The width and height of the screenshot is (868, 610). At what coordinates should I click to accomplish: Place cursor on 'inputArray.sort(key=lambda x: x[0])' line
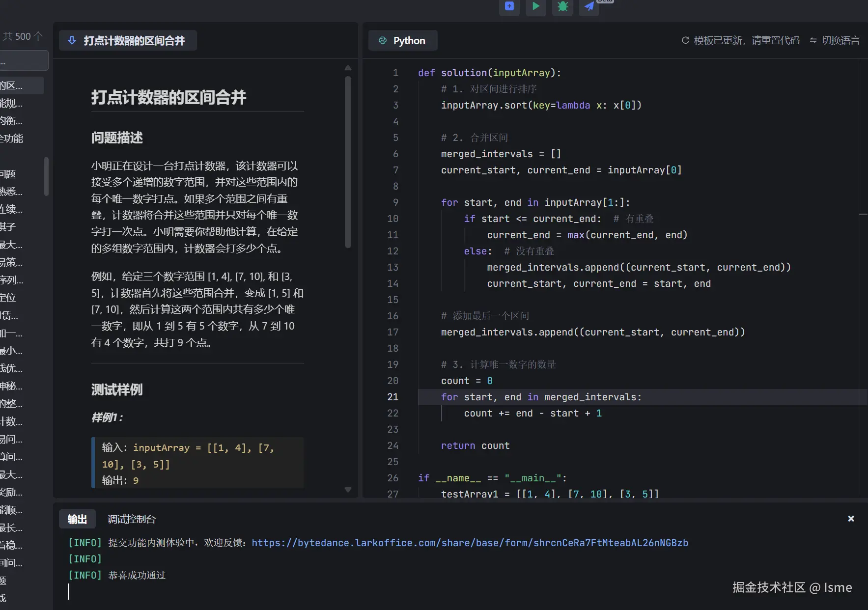pos(541,105)
